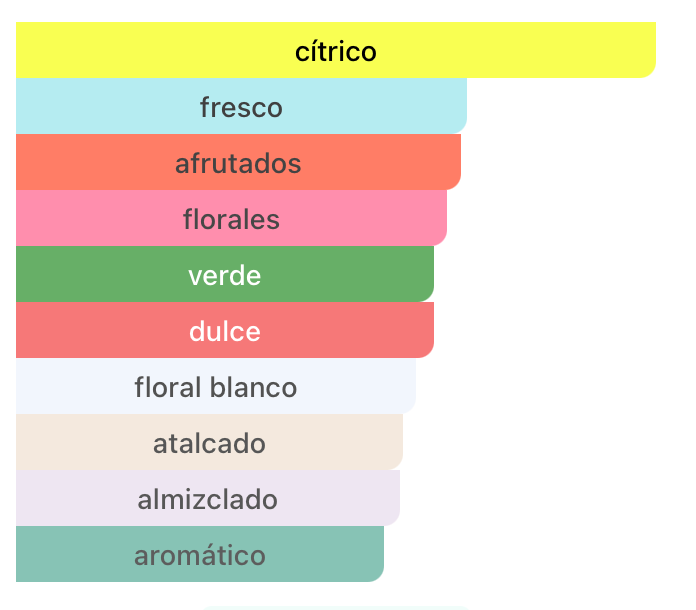Click the "atalcado" text label
Viewport: 696px width, 610px height.
pyautogui.click(x=210, y=443)
